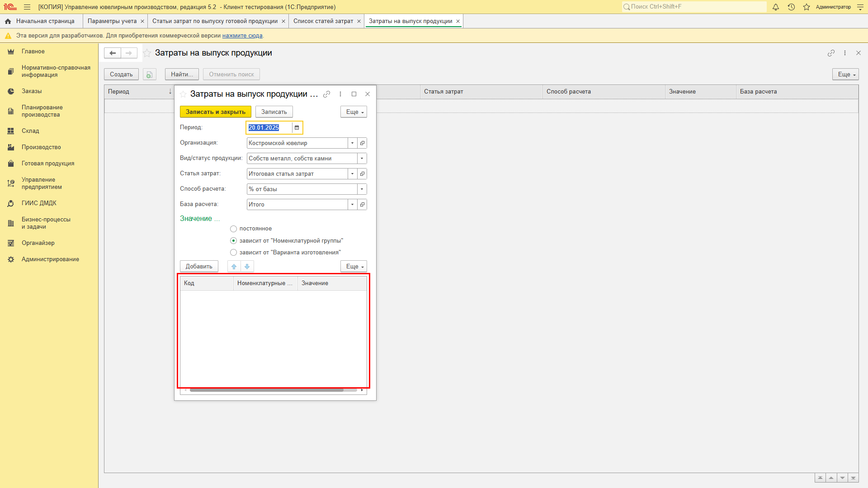Click Записать button
868x488 pixels.
tap(274, 112)
